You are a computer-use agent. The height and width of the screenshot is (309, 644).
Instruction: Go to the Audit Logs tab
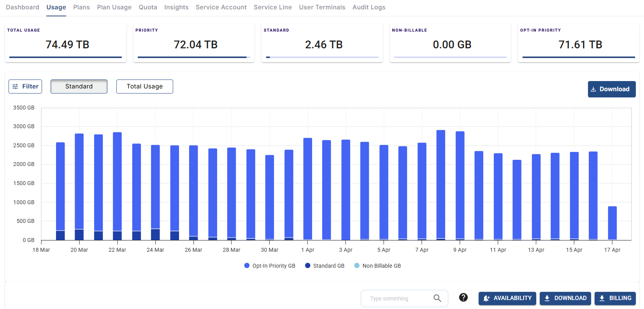[369, 7]
